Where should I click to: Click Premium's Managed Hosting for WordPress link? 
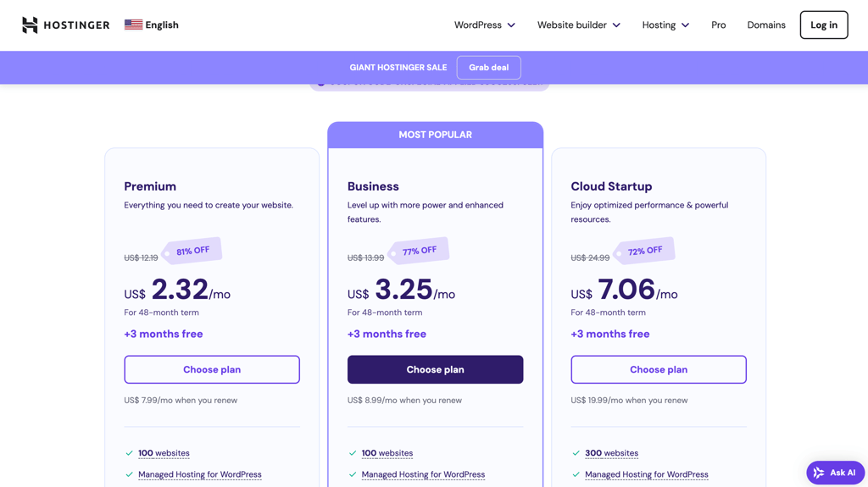click(200, 474)
